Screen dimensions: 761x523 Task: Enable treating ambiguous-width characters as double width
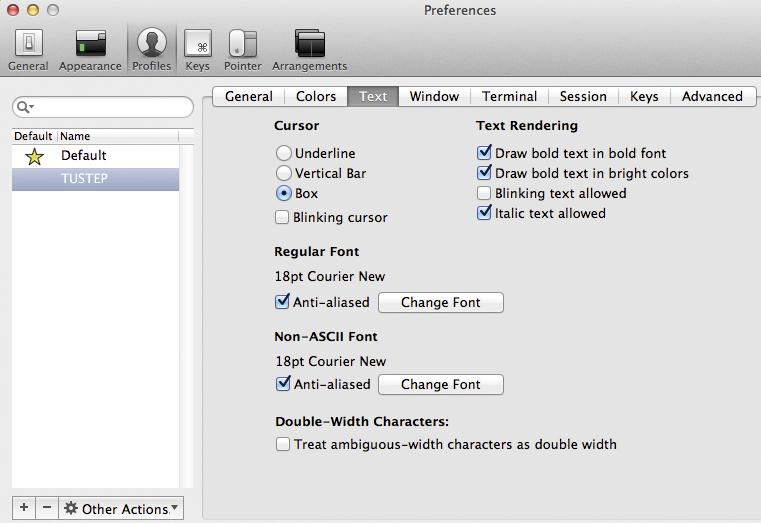point(284,444)
